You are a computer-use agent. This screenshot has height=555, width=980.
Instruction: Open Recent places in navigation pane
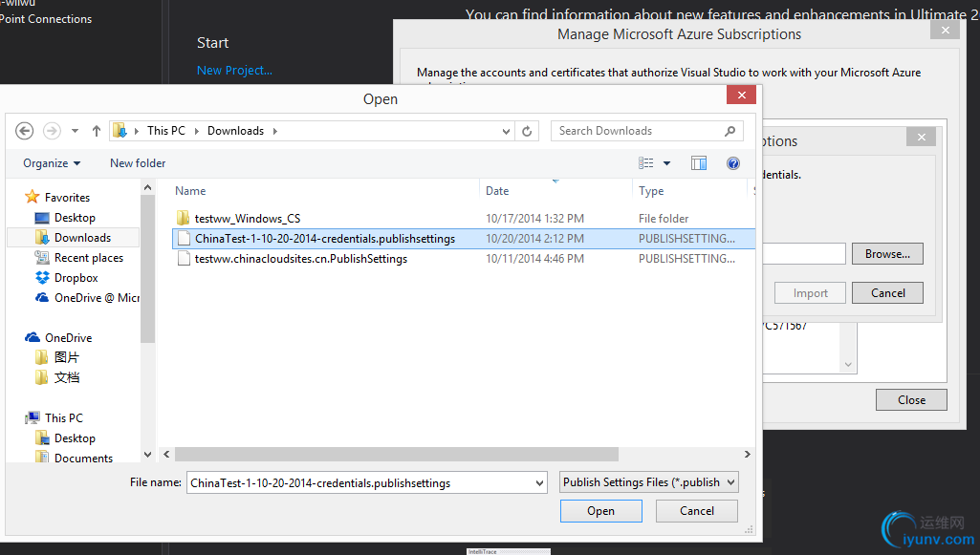pyautogui.click(x=89, y=258)
